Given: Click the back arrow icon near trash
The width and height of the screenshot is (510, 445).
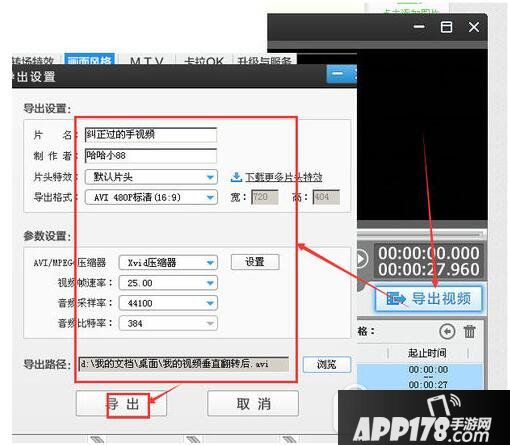Looking at the screenshot, I should coord(447,332).
